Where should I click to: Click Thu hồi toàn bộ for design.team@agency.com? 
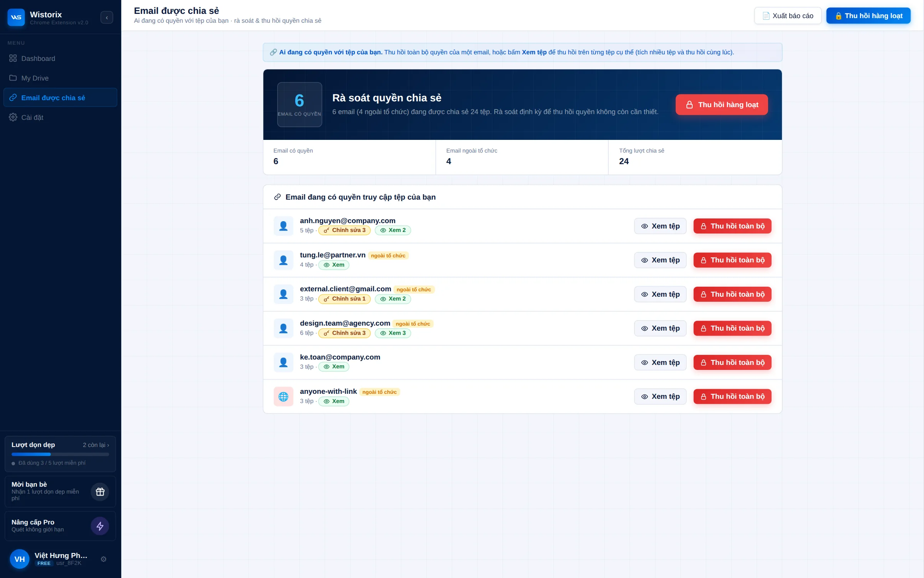[732, 328]
